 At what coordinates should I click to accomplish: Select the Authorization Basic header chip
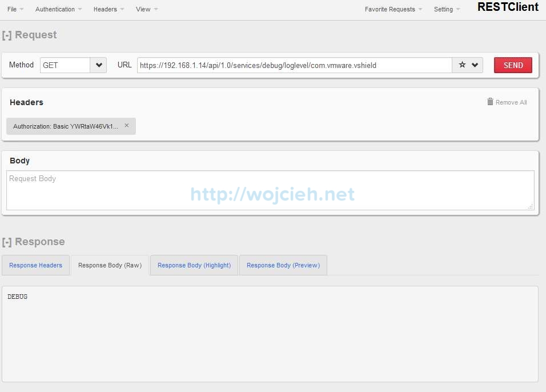click(x=66, y=126)
